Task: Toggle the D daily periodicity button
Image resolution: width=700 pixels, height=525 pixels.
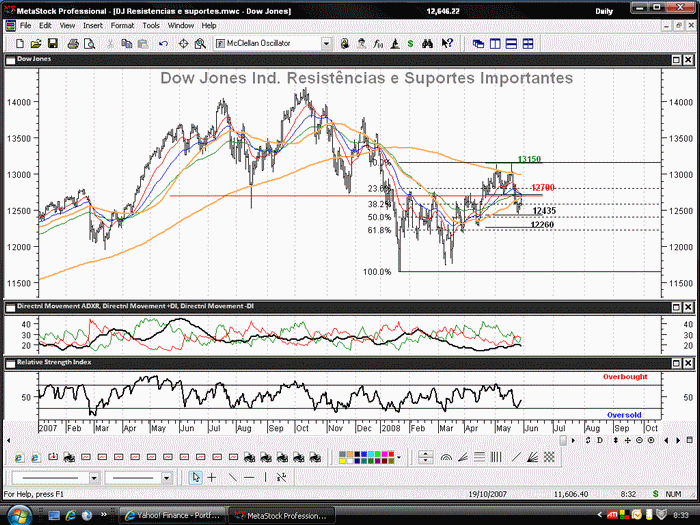Action: click(x=600, y=440)
